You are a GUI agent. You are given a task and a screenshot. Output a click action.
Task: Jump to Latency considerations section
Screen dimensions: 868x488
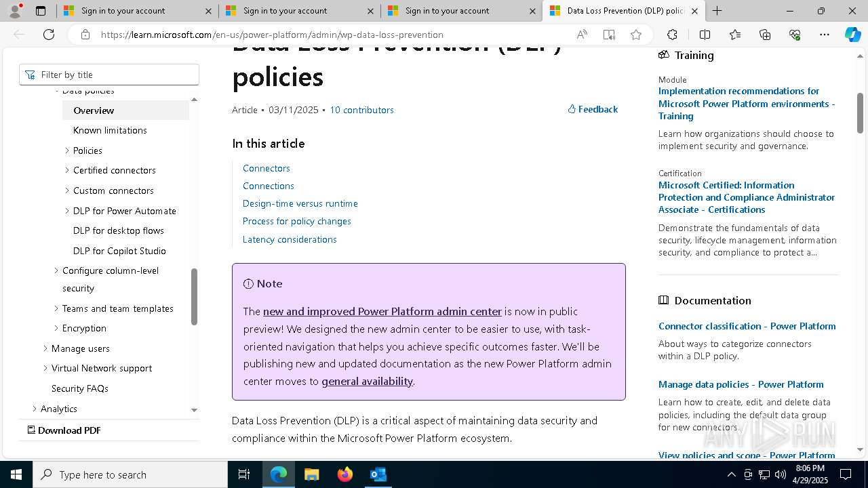pyautogui.click(x=290, y=239)
